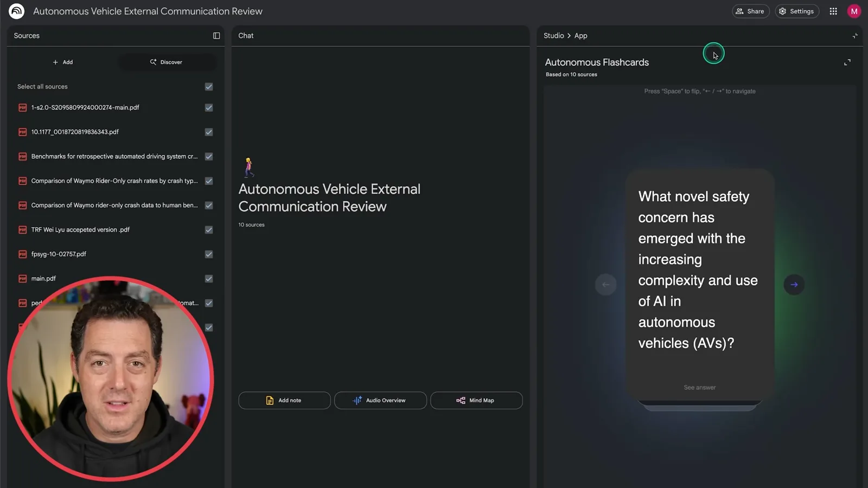Viewport: 868px width, 488px height.
Task: Uncheck TRF Wei Lyu accepeted version source
Action: [x=209, y=230]
